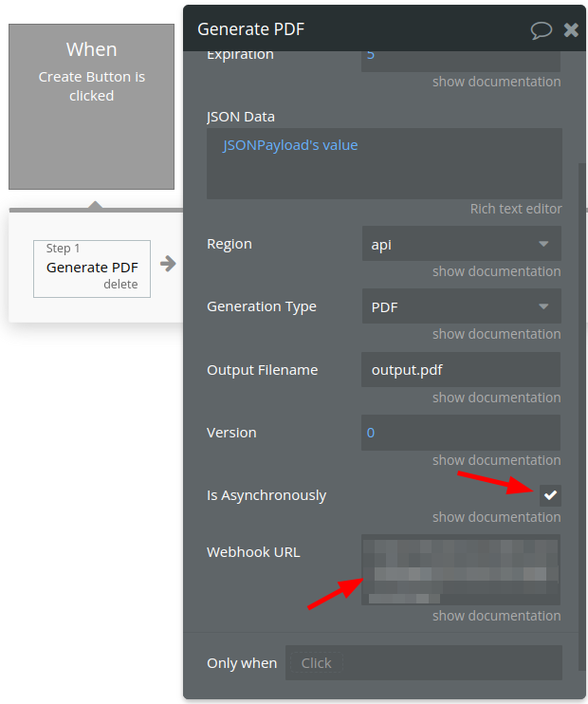Show documentation for Webhook URL

(496, 616)
